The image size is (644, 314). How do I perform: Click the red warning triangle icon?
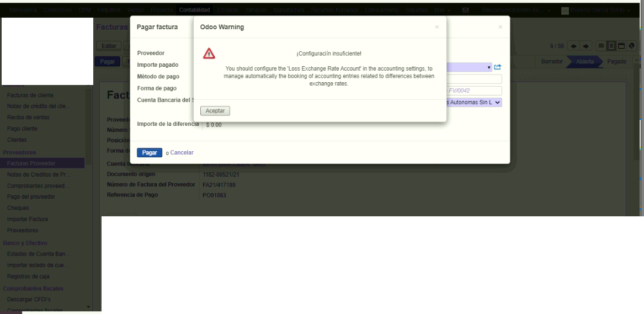[x=209, y=53]
